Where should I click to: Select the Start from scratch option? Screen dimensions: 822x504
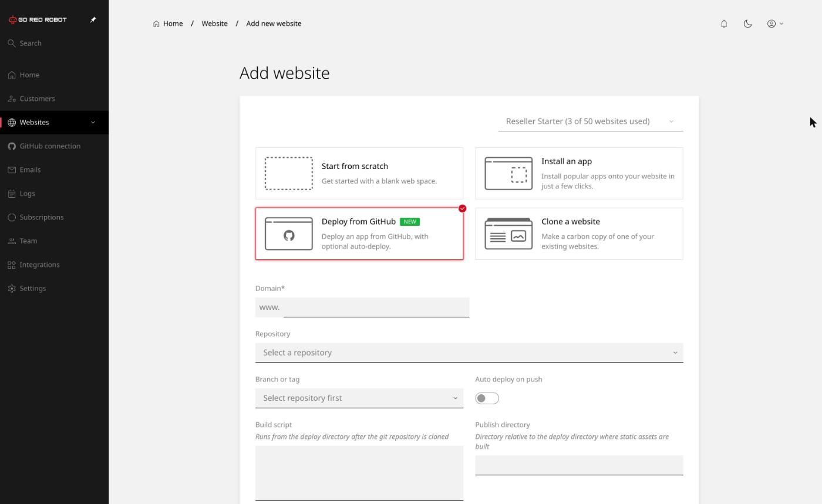359,174
